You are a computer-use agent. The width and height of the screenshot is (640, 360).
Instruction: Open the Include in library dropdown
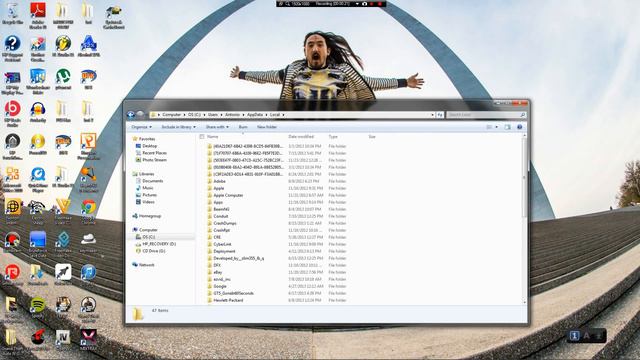[x=178, y=127]
